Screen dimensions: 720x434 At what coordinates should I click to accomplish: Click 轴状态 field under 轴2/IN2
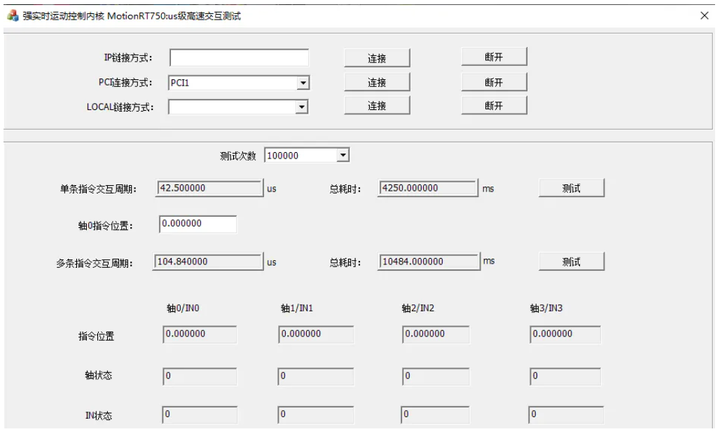[436, 376]
